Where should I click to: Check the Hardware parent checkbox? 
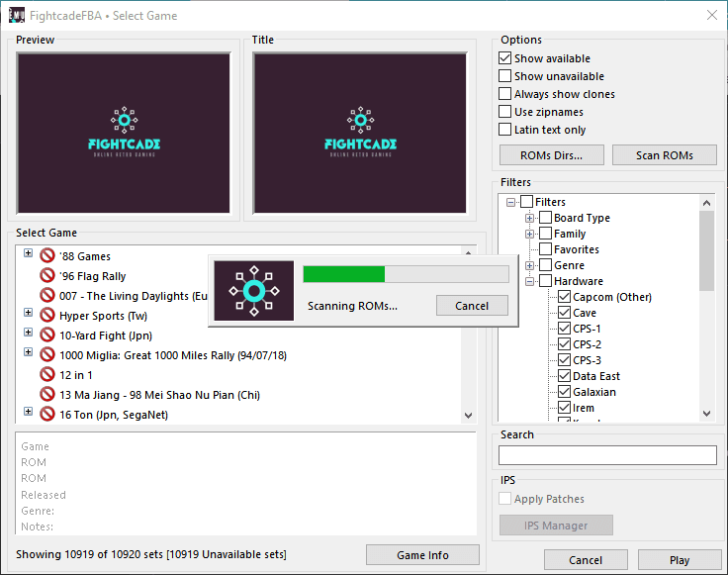(x=546, y=280)
